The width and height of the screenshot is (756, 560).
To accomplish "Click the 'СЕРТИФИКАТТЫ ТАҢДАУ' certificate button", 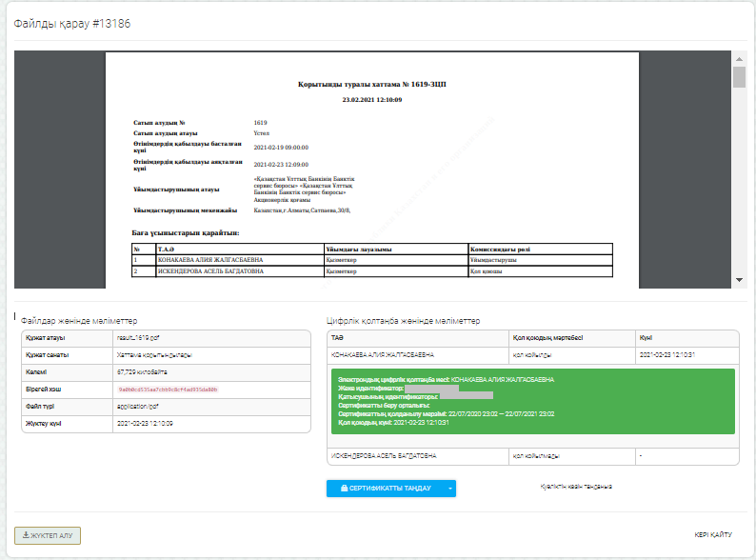I will (x=385, y=488).
